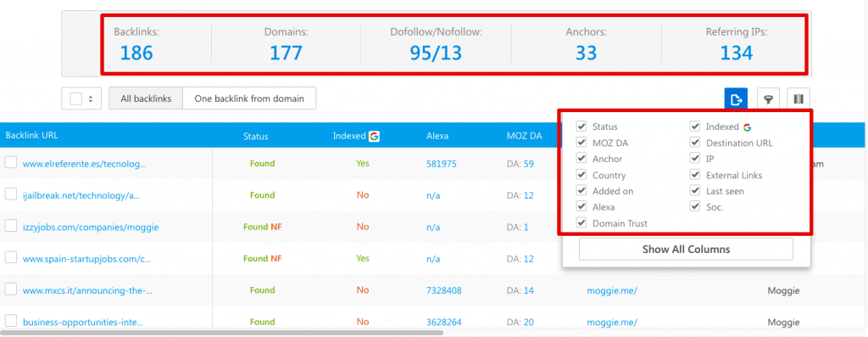The height and width of the screenshot is (337, 868).
Task: Click the Anchors total 33
Action: (x=587, y=53)
